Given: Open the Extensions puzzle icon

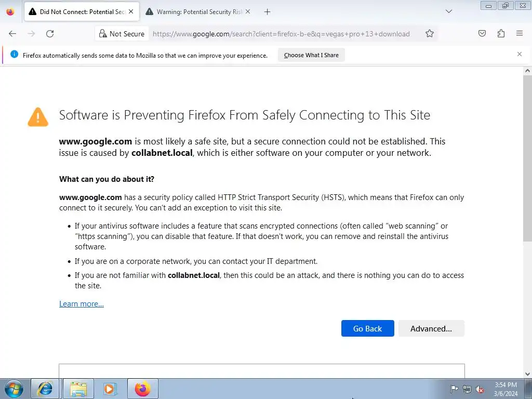Looking at the screenshot, I should coord(501,33).
